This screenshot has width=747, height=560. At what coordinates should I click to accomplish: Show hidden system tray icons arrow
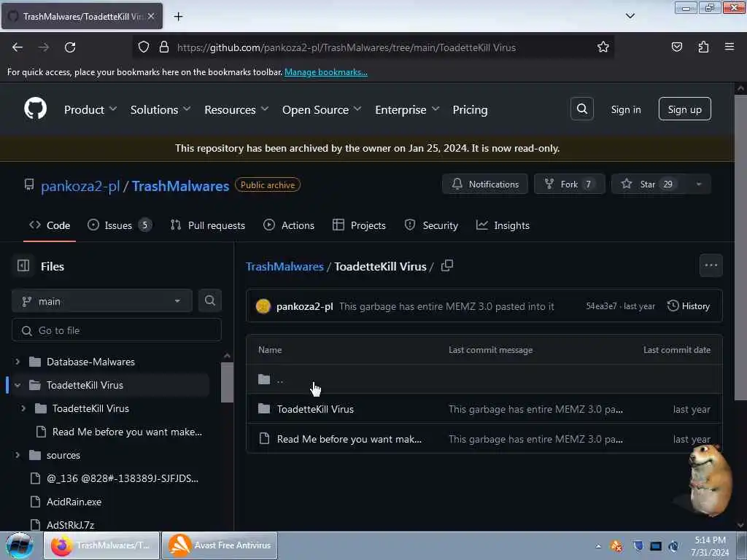tap(598, 546)
